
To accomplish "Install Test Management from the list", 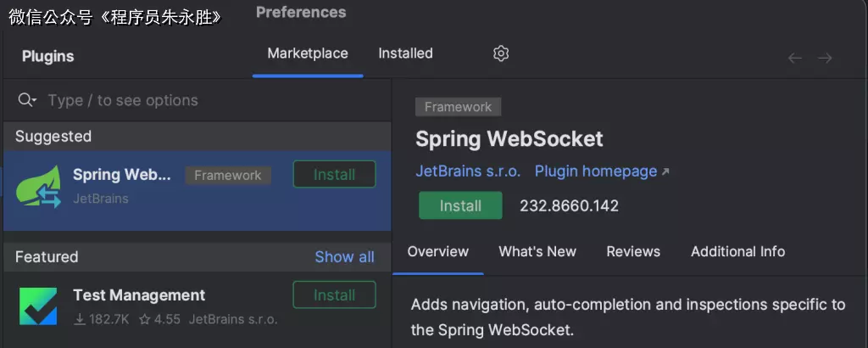I will click(334, 295).
